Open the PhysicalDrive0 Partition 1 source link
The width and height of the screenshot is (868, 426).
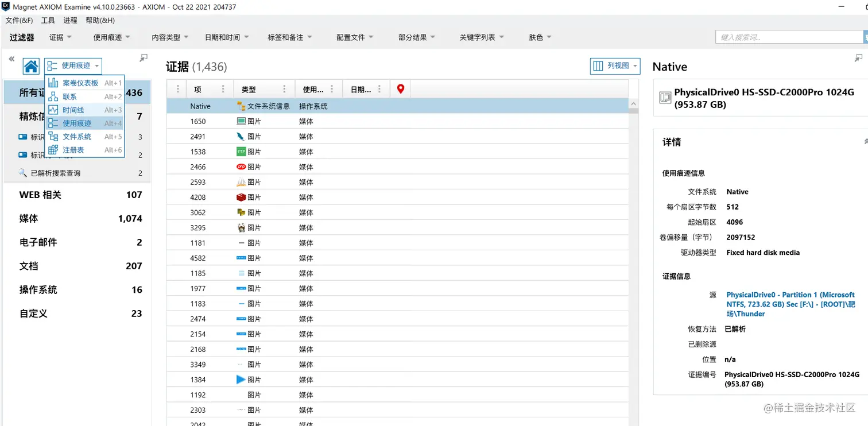pyautogui.click(x=790, y=304)
